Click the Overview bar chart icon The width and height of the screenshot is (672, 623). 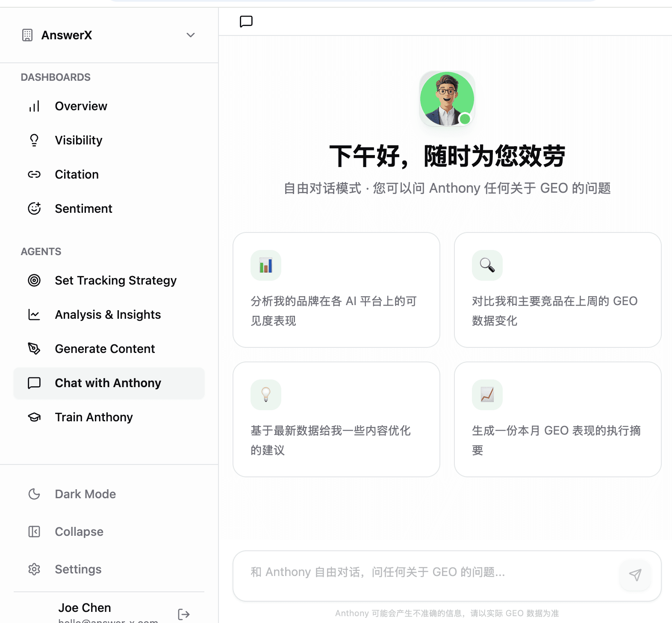click(x=34, y=106)
